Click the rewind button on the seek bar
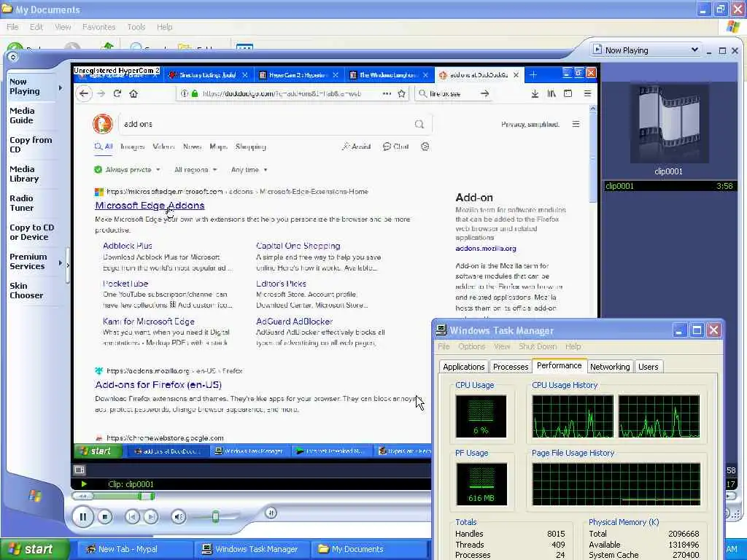Screen dimensions: 747x560 pos(83,496)
